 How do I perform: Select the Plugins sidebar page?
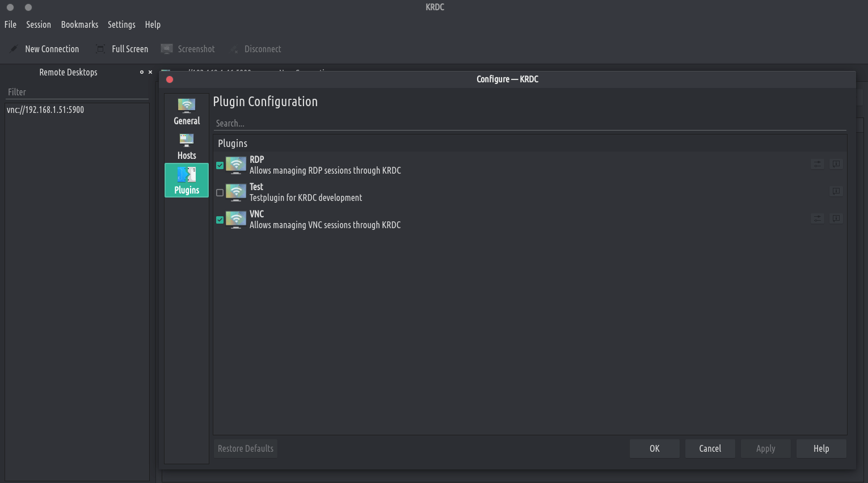[x=187, y=180]
